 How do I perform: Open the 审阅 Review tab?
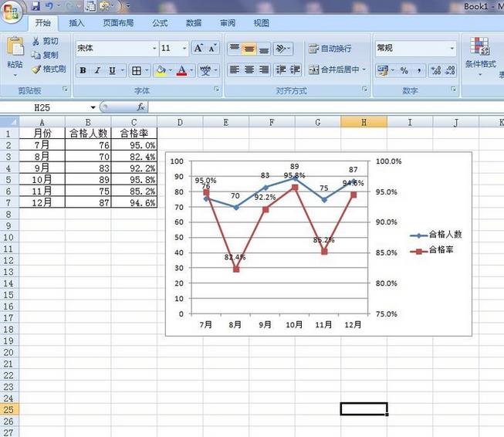pos(228,23)
